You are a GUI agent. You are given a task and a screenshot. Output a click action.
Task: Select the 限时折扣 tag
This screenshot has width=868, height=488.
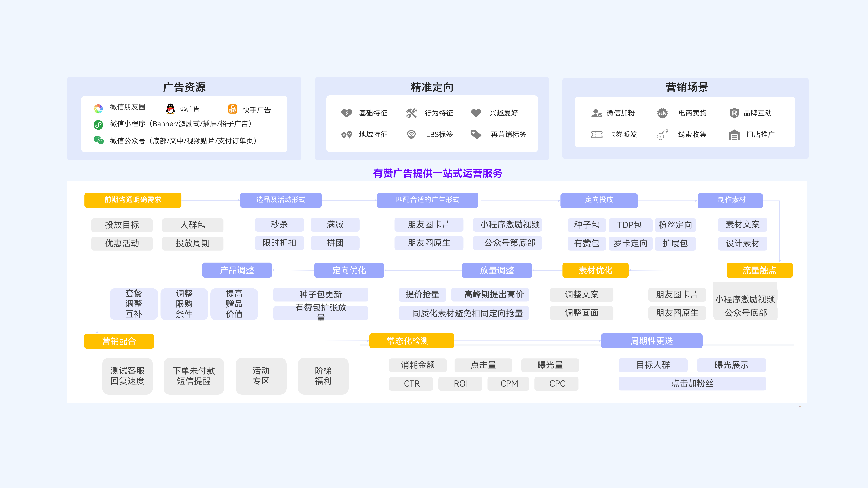click(279, 243)
